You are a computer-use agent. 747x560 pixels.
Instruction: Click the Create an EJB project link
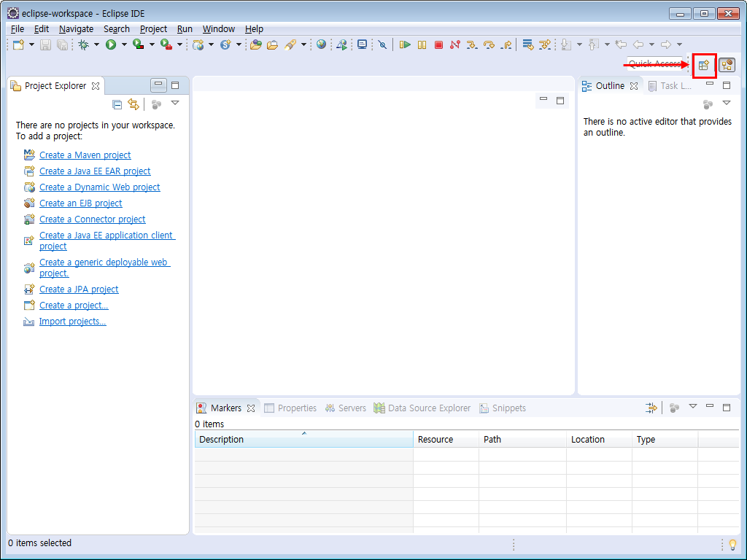(80, 203)
